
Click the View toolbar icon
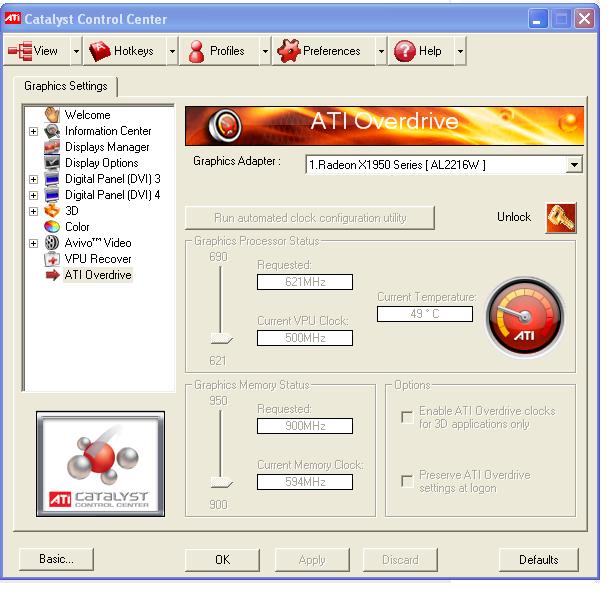point(20,51)
